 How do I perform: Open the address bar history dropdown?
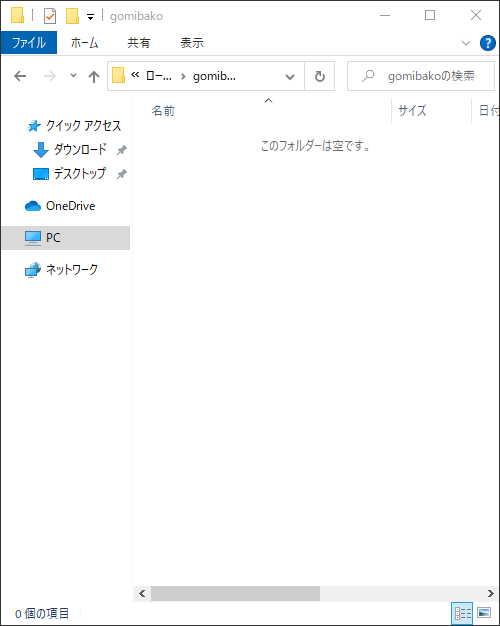(290, 76)
